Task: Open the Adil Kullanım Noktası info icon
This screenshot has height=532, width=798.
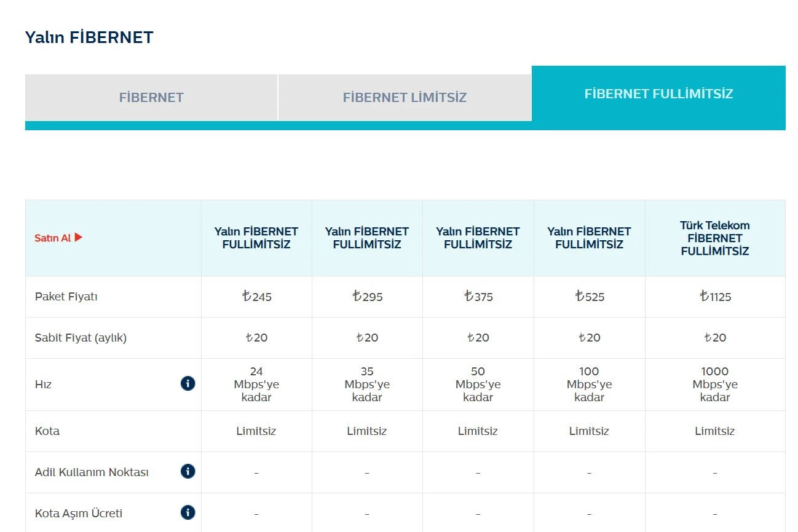Action: tap(188, 472)
